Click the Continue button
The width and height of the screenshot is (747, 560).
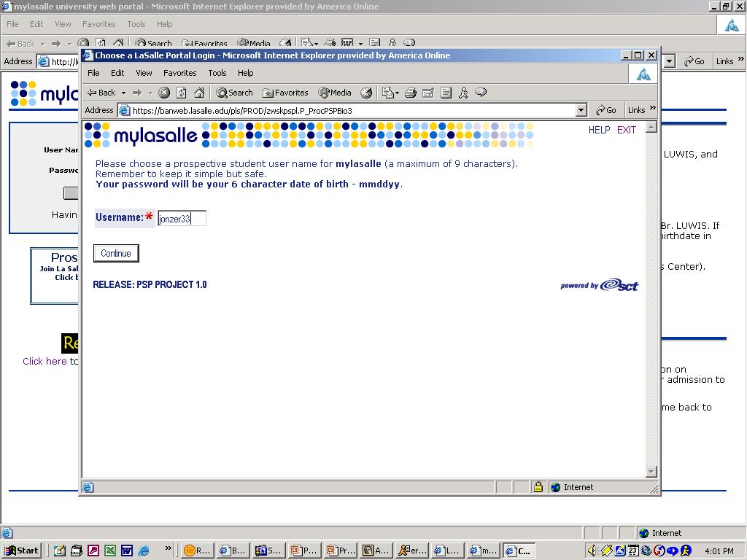pos(116,253)
